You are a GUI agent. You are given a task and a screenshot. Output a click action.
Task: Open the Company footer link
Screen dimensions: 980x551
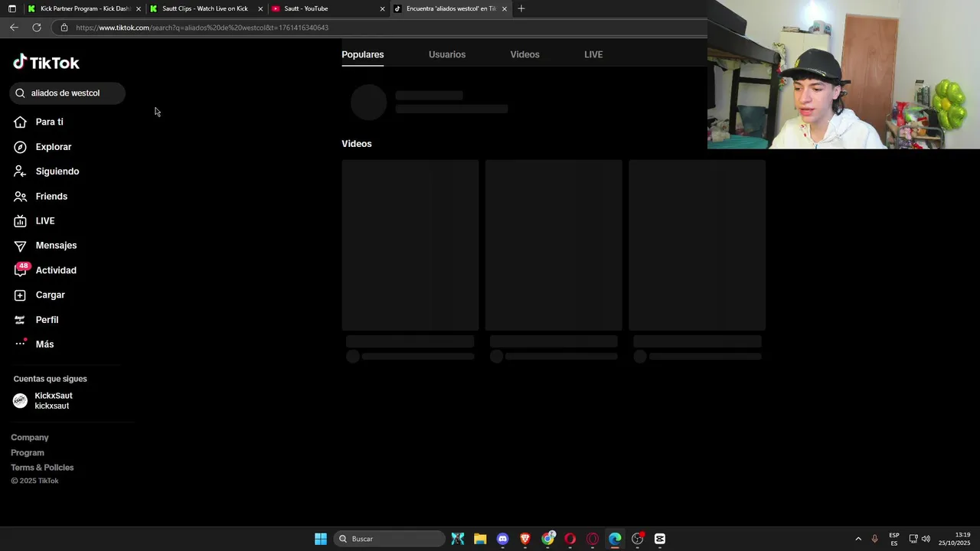(30, 438)
